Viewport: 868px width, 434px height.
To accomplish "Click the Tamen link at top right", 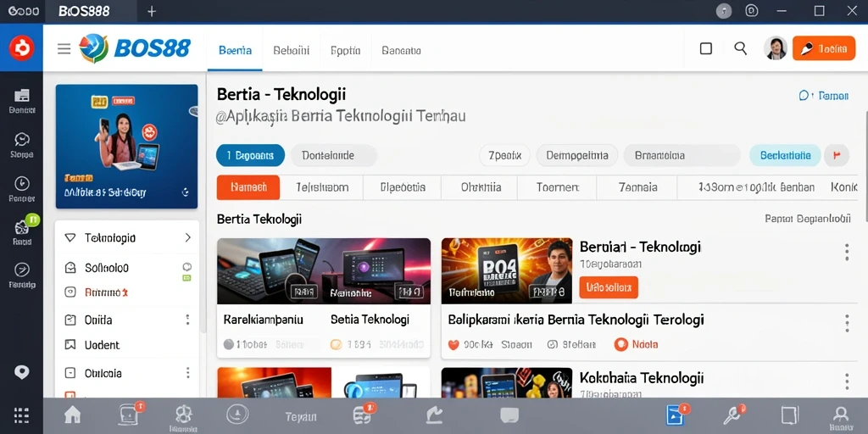I will click(824, 96).
